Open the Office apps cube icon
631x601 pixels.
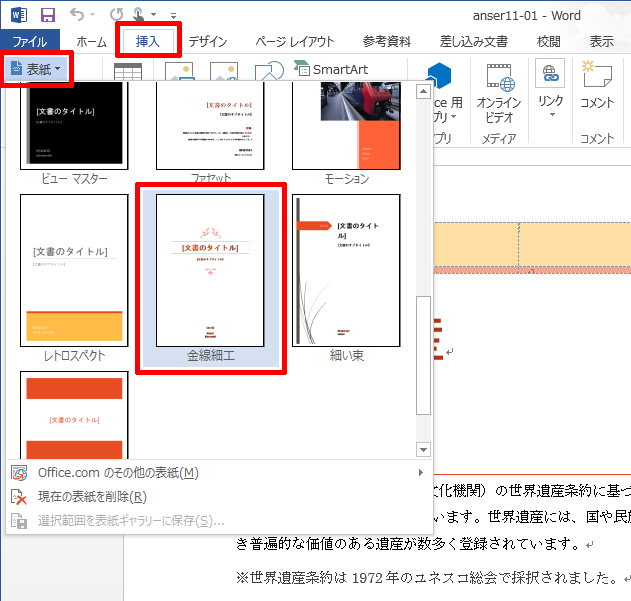(439, 75)
